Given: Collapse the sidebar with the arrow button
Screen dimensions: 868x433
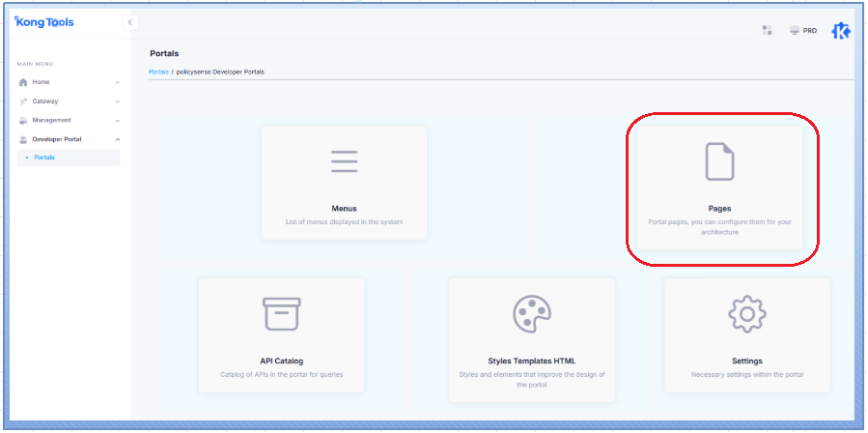Looking at the screenshot, I should click(131, 22).
